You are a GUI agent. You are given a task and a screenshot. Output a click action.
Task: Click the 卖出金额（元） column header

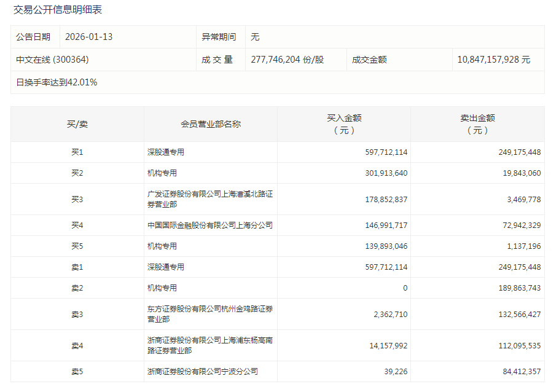click(x=477, y=124)
